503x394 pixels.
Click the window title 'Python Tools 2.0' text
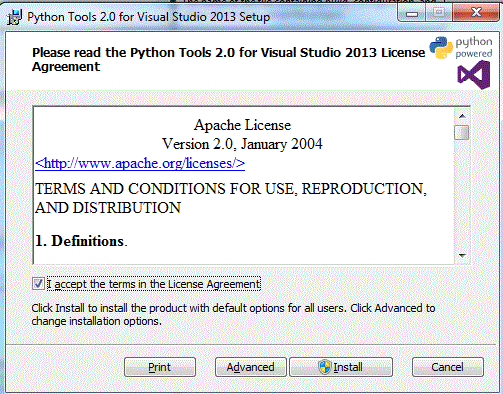[149, 17]
